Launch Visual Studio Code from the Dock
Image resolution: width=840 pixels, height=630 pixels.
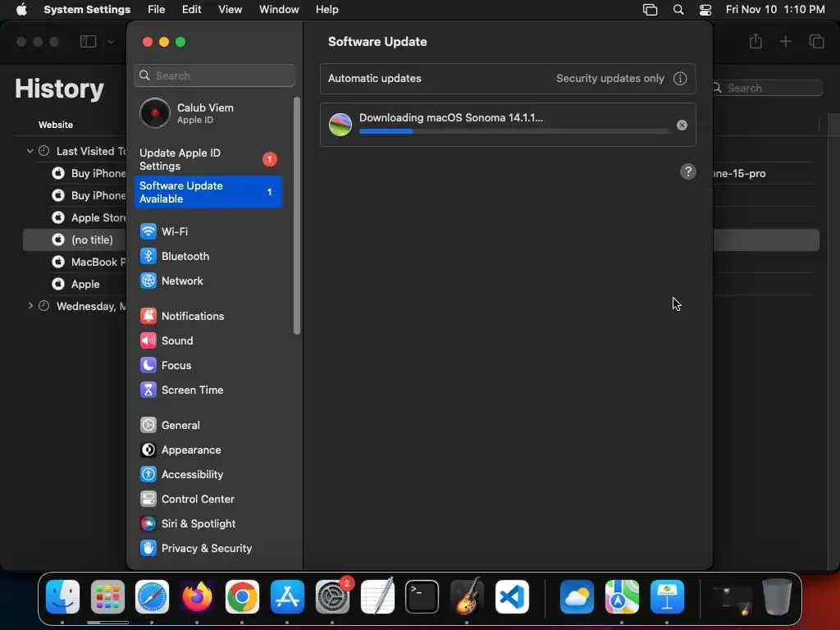pos(512,597)
